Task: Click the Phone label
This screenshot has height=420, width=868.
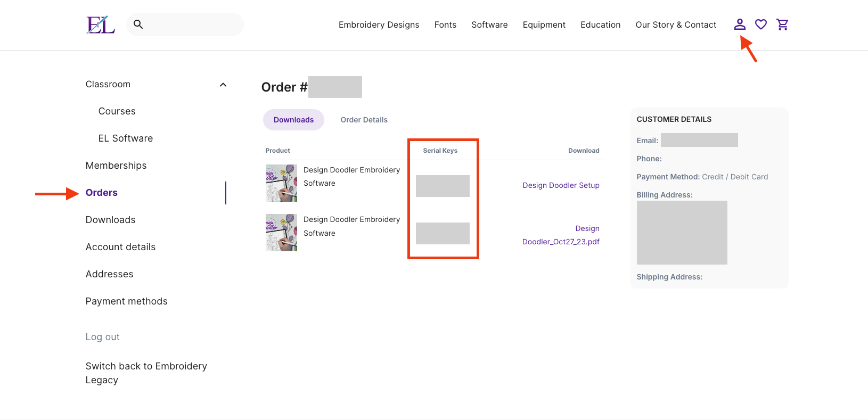Action: pyautogui.click(x=649, y=159)
